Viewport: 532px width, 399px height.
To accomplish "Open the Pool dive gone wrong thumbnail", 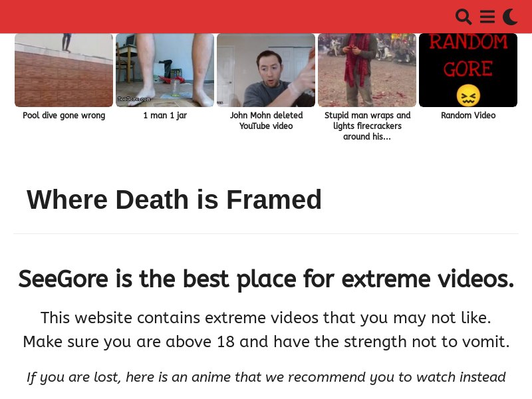I will pyautogui.click(x=64, y=70).
